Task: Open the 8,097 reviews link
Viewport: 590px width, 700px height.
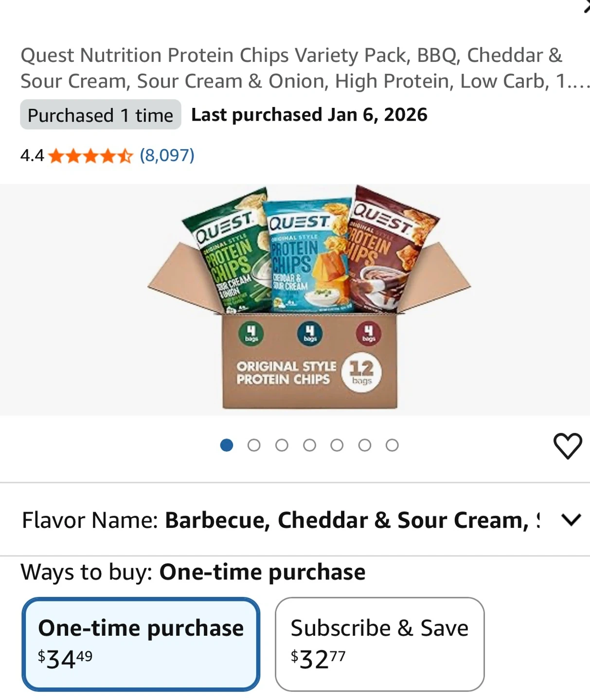Action: [x=167, y=156]
